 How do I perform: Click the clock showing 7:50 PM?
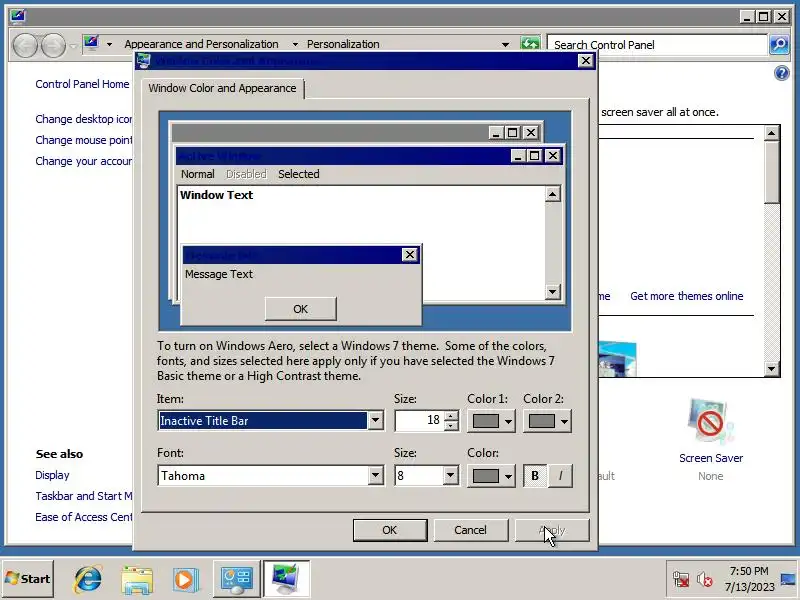(x=749, y=571)
